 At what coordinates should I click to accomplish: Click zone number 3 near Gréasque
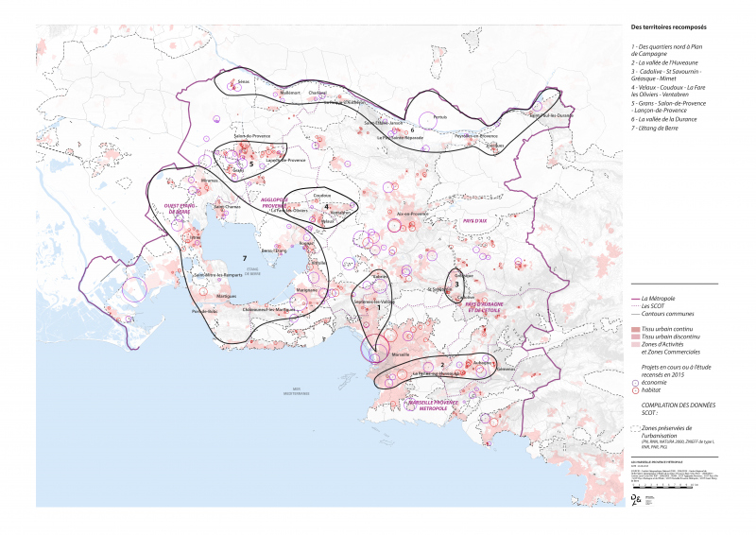456,284
